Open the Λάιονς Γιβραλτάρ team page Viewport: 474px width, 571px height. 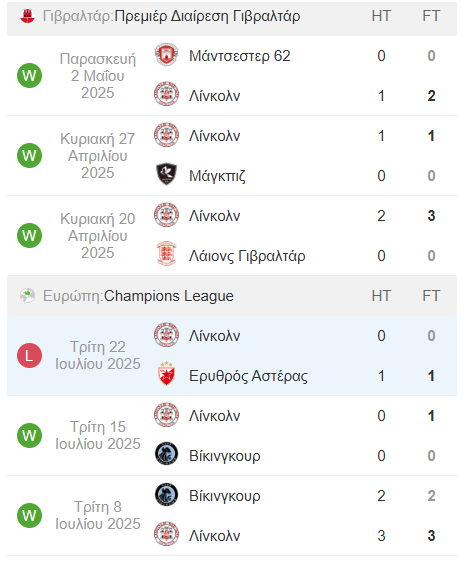point(247,256)
